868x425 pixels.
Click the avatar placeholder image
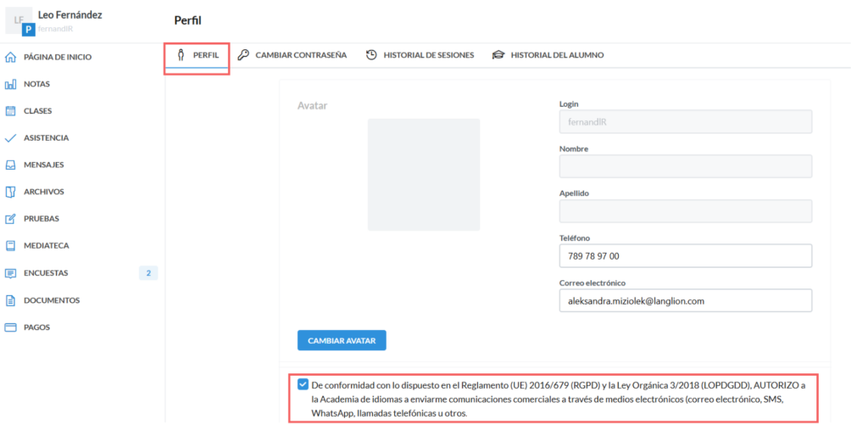point(423,175)
